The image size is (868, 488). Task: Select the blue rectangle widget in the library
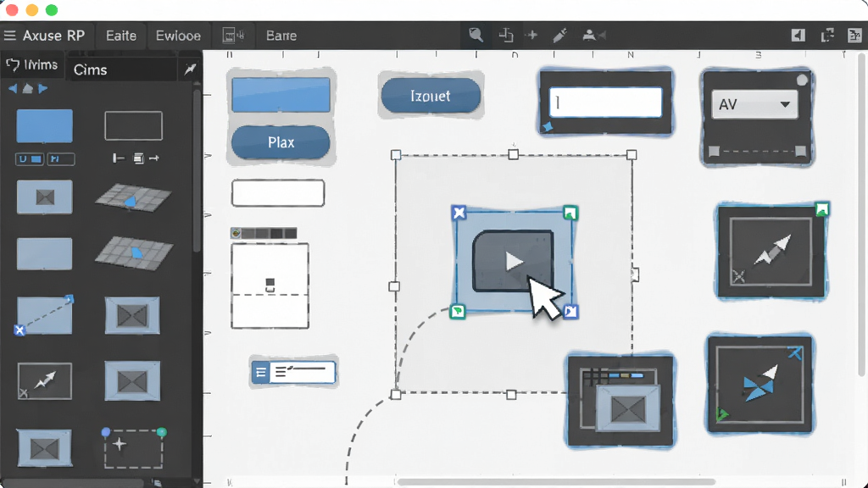pyautogui.click(x=44, y=126)
